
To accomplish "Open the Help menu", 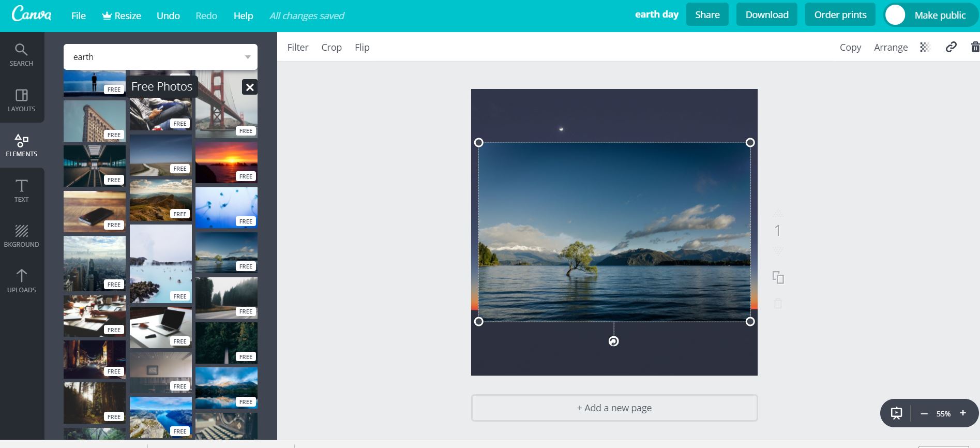I will coord(243,16).
